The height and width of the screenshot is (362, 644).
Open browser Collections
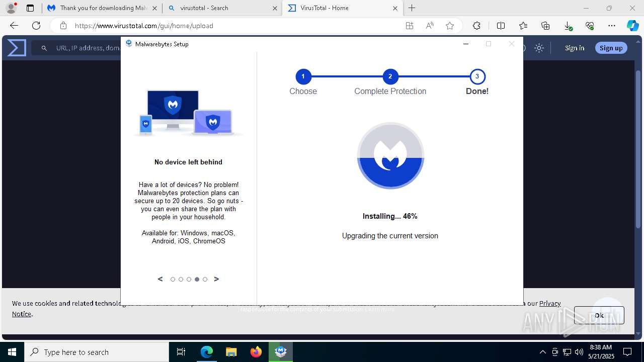click(545, 26)
